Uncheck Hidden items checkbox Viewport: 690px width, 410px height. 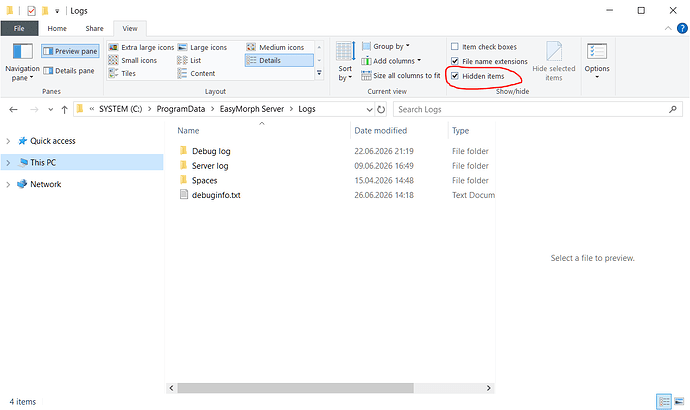pos(455,76)
